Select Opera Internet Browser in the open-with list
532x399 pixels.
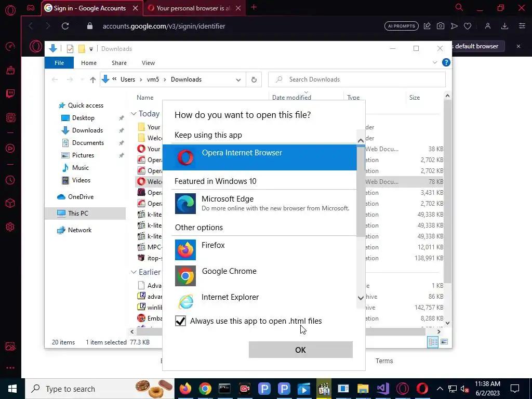pyautogui.click(x=260, y=157)
